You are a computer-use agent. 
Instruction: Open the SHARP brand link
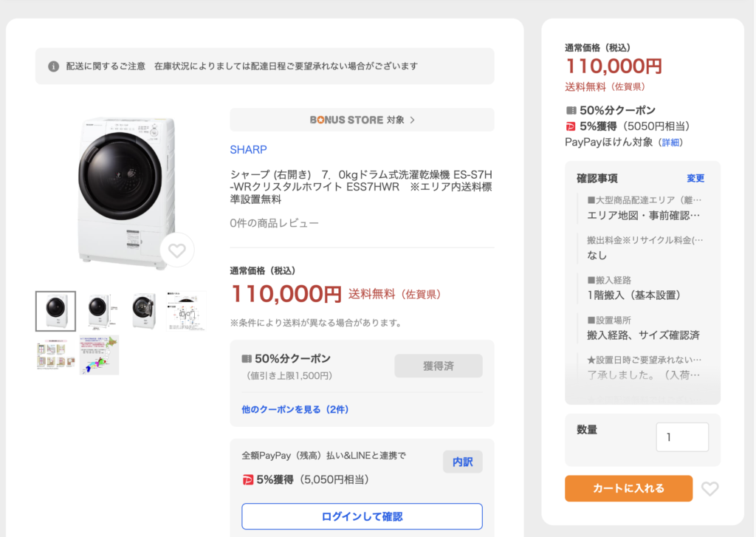coord(248,149)
